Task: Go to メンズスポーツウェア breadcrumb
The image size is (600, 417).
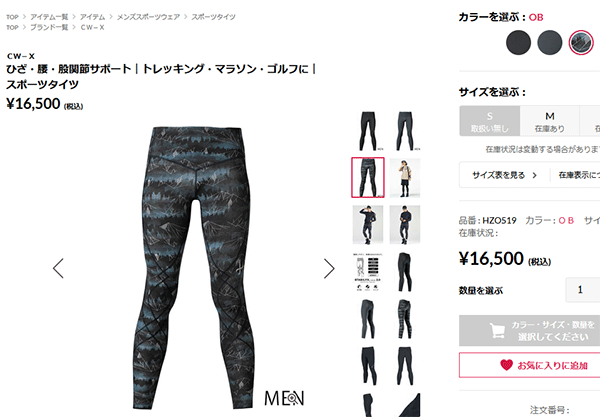Action: 148,17
